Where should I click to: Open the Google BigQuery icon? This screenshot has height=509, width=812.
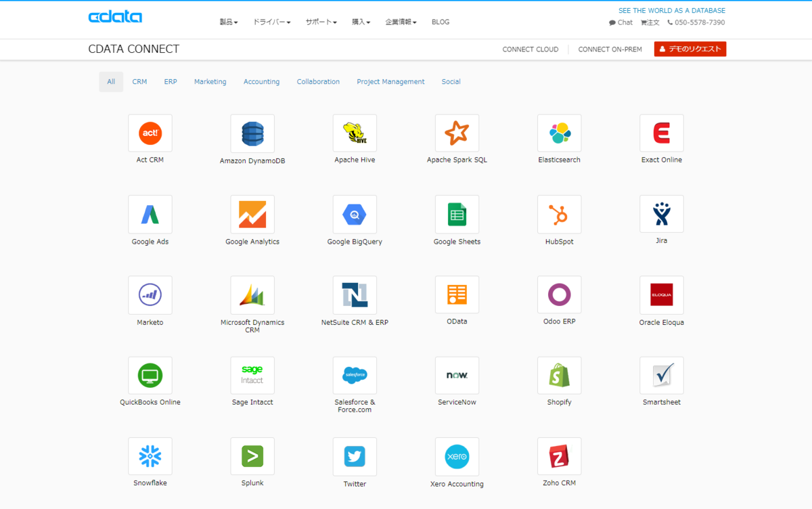(355, 215)
